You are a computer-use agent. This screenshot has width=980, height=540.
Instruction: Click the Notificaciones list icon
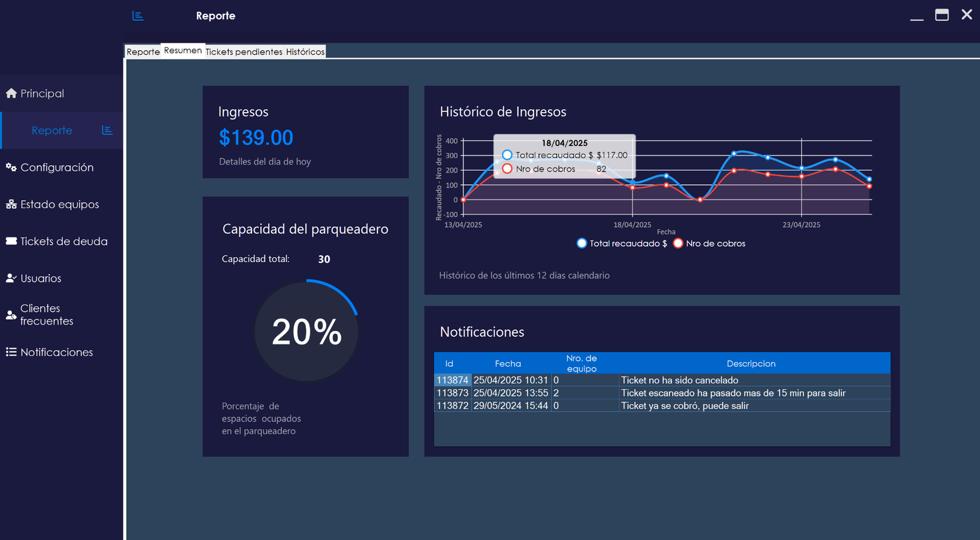coord(11,352)
